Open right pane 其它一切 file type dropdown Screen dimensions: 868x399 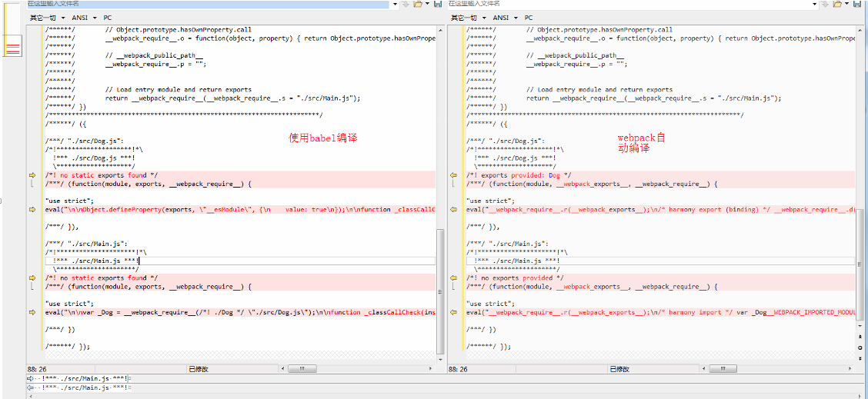pyautogui.click(x=467, y=18)
